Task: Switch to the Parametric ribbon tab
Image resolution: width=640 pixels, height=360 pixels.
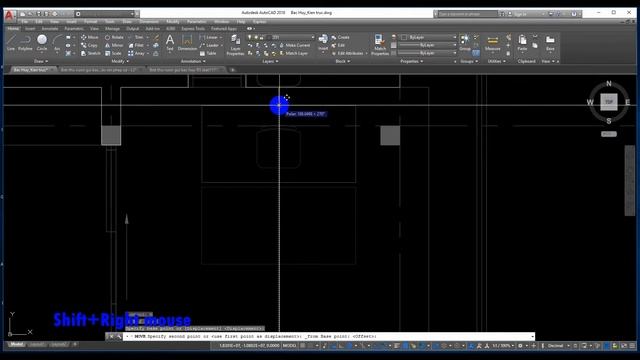Action: [x=74, y=29]
